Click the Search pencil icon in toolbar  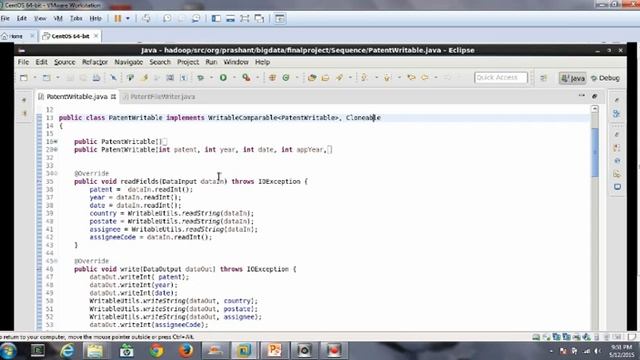pos(339,78)
